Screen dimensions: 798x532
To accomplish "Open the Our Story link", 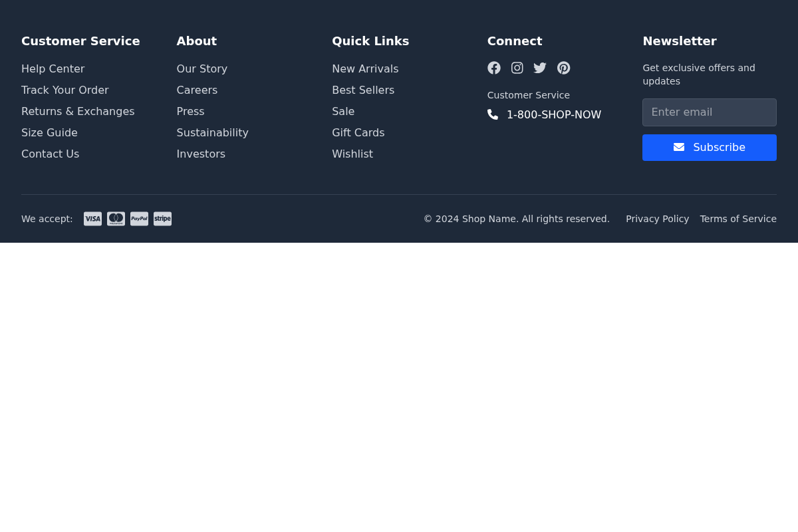I will (202, 69).
